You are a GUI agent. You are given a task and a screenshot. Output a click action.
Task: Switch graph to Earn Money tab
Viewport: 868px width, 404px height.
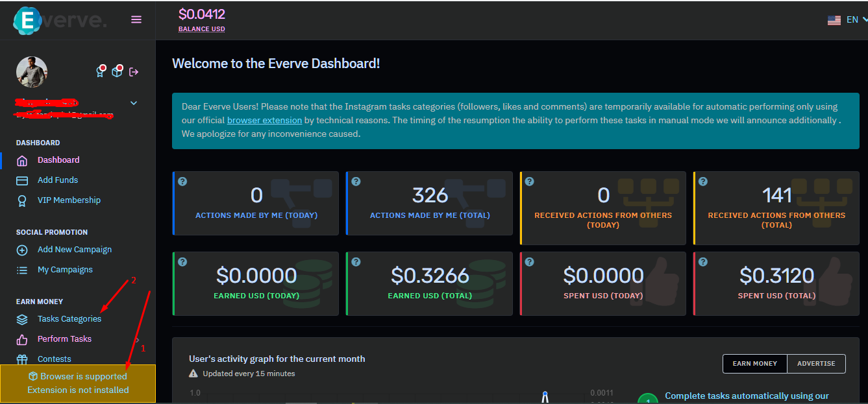(754, 364)
